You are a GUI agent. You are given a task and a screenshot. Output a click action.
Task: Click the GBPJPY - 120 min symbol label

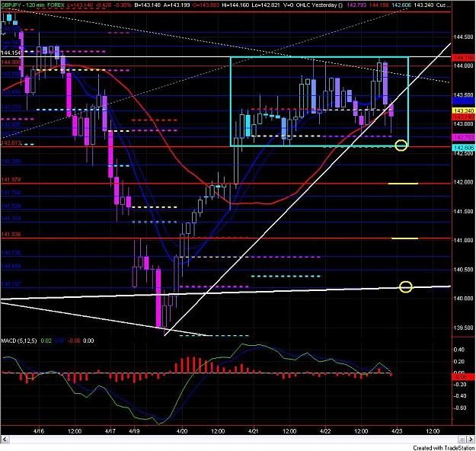pos(22,5)
